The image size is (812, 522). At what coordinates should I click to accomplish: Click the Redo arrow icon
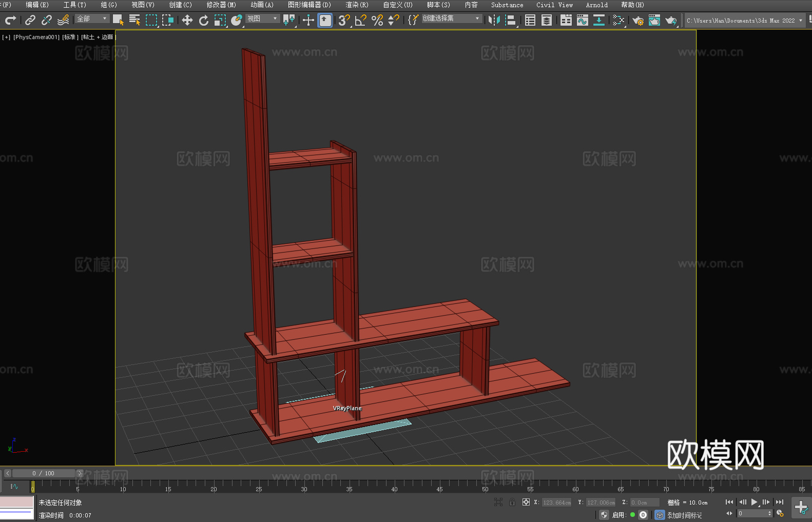pos(10,20)
